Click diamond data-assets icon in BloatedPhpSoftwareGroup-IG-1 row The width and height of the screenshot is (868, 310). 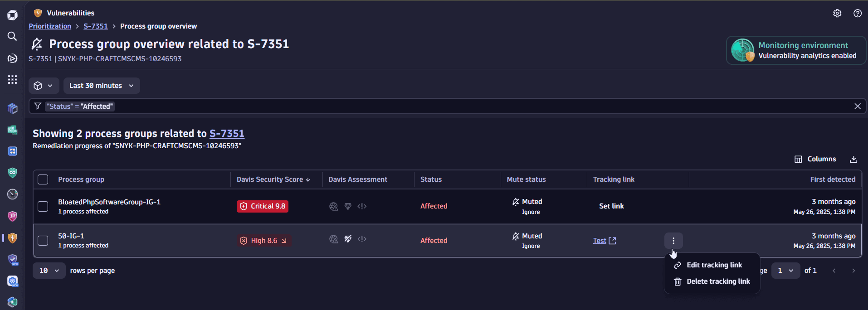click(x=348, y=206)
